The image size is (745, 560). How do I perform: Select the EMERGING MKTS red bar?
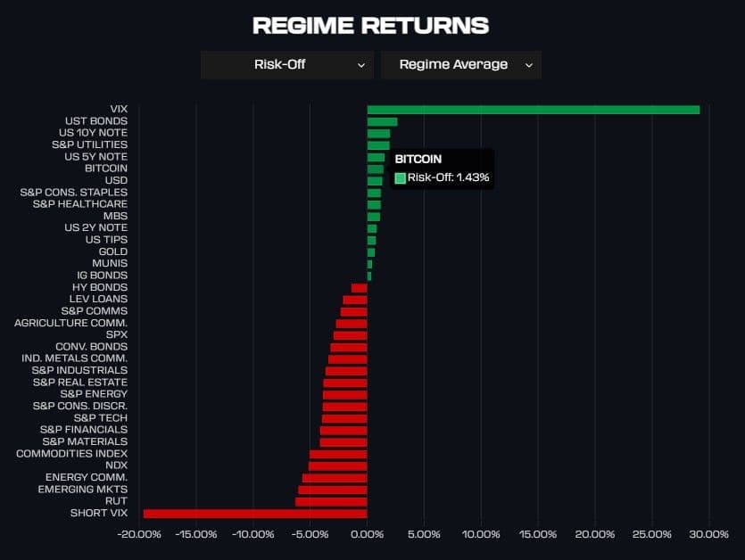click(x=333, y=490)
